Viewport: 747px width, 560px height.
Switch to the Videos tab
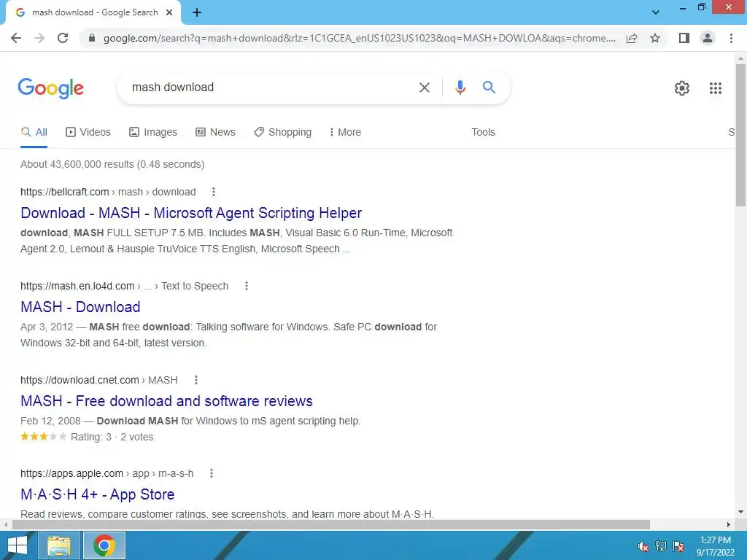point(88,133)
